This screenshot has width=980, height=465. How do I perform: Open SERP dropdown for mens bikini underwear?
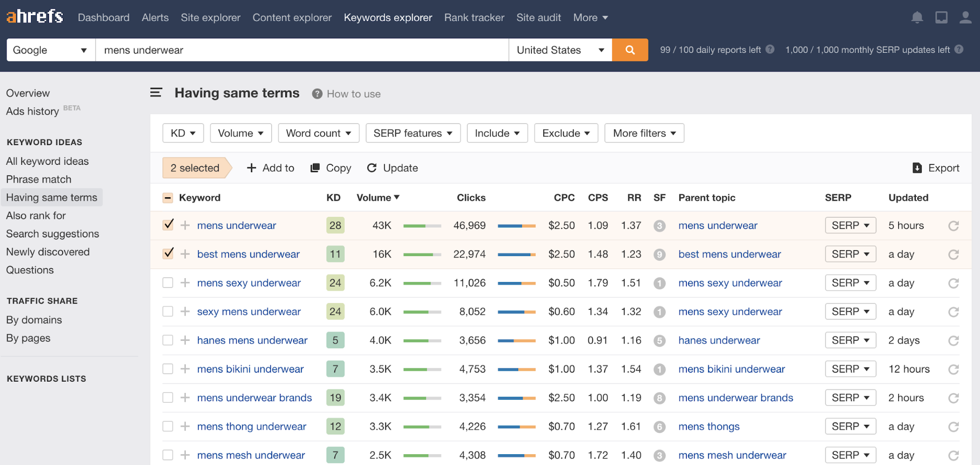point(850,369)
